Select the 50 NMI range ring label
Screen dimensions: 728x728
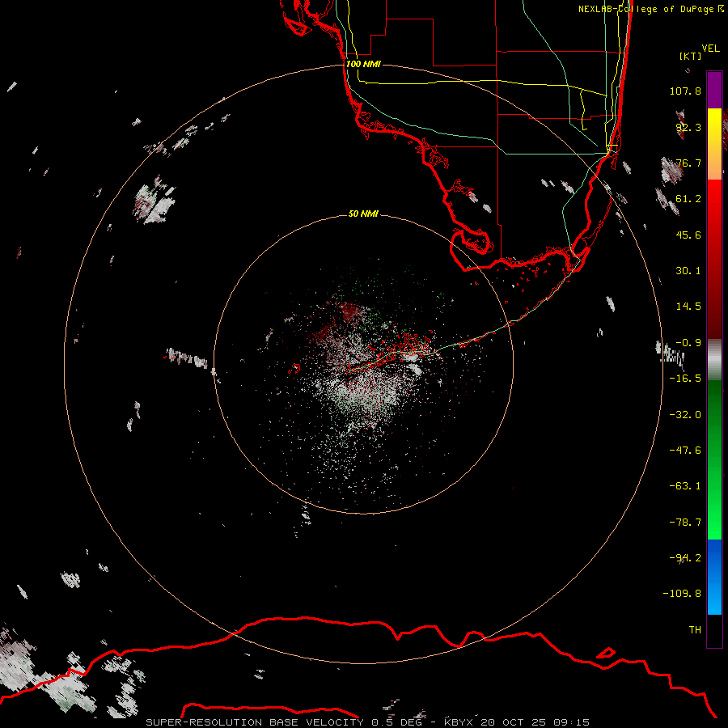363,214
